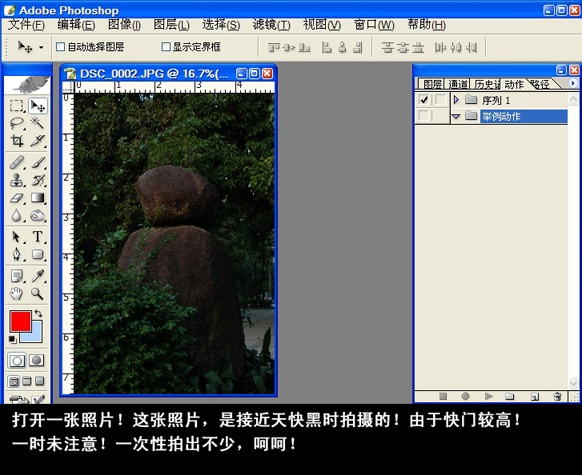
Task: Open the 滤镜(T) menu
Action: [x=271, y=25]
